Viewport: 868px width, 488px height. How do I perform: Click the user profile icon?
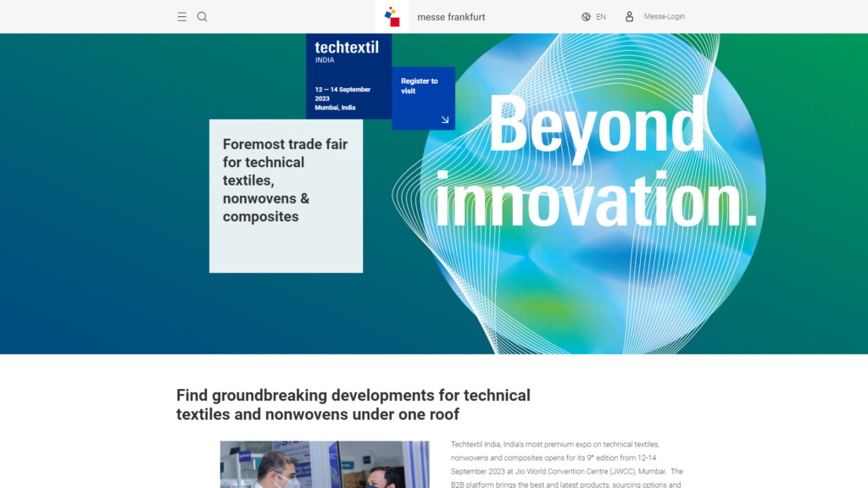point(630,17)
